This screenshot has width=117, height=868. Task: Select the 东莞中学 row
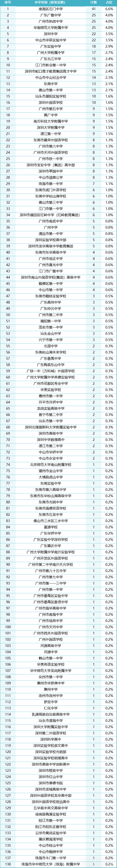58,84
